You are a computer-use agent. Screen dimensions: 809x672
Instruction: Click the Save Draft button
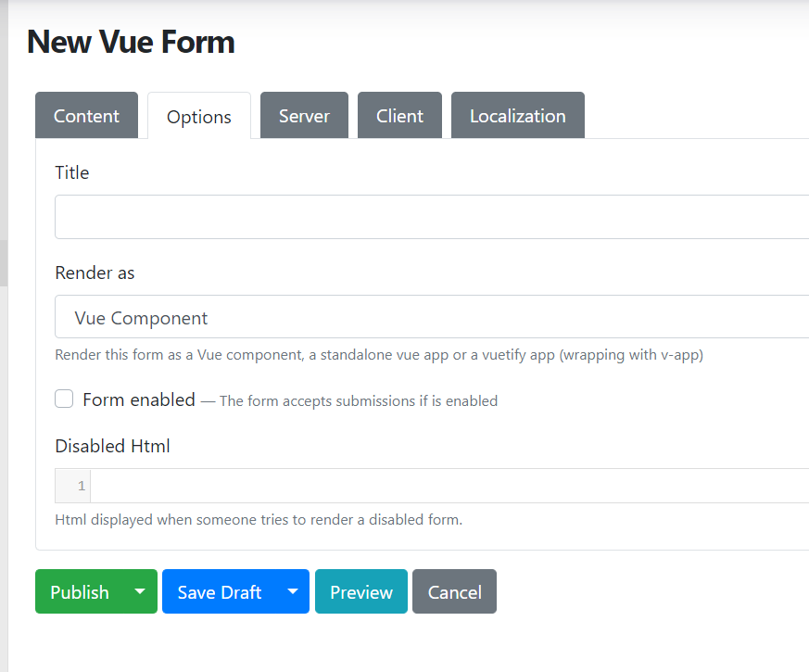click(220, 592)
